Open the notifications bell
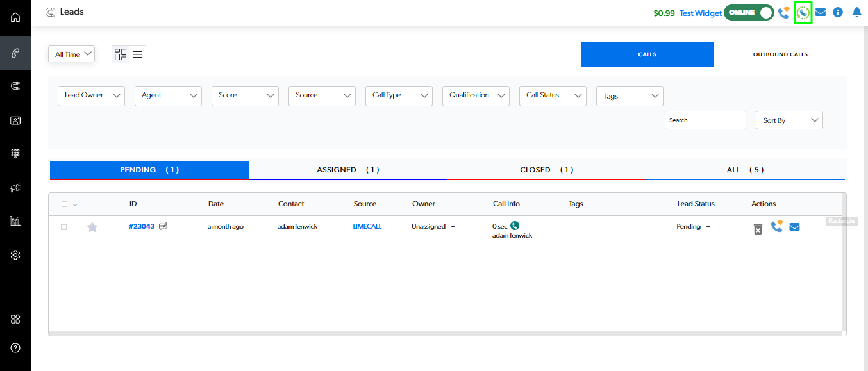868x371 pixels. click(857, 12)
